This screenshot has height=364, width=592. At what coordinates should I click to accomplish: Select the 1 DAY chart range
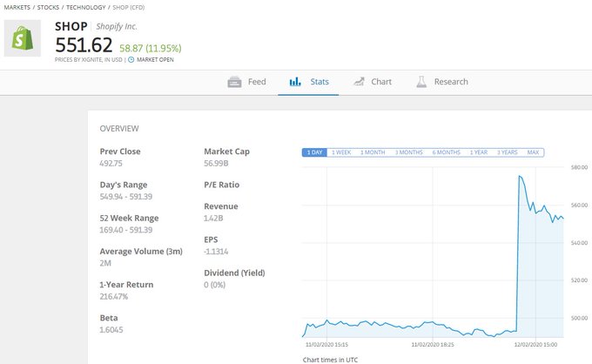coord(314,152)
